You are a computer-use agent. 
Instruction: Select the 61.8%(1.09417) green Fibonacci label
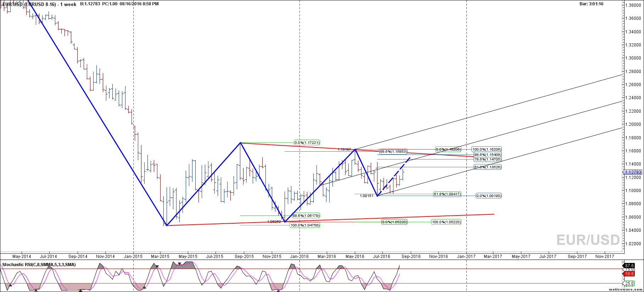coord(447,194)
